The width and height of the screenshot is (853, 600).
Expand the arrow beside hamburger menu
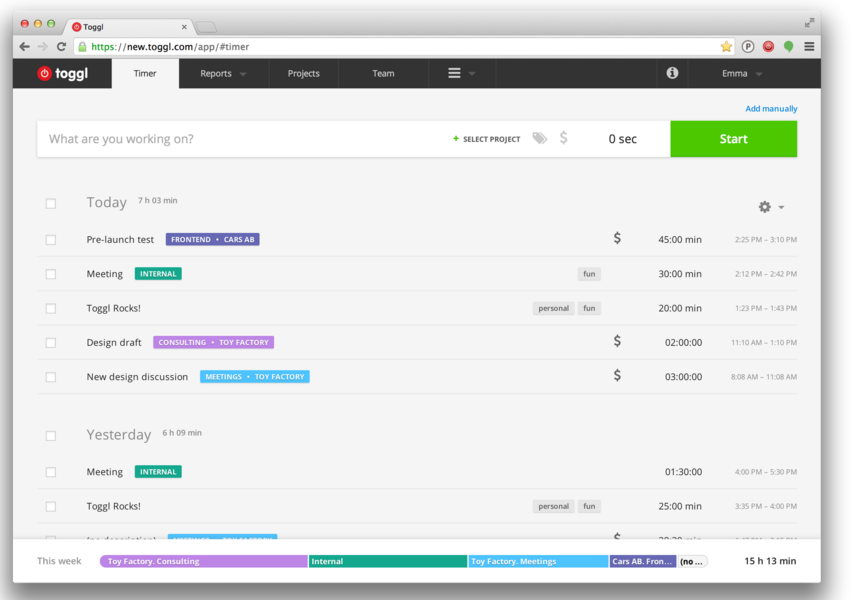tap(472, 73)
